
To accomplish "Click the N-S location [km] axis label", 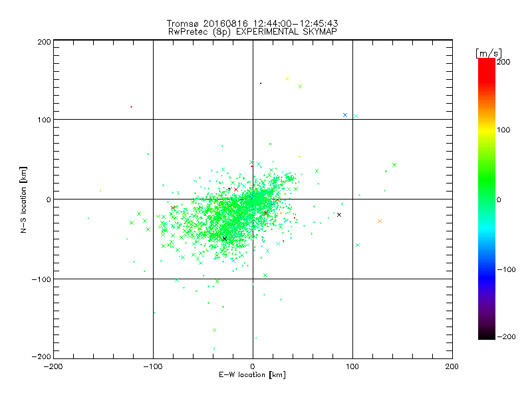I will [23, 199].
